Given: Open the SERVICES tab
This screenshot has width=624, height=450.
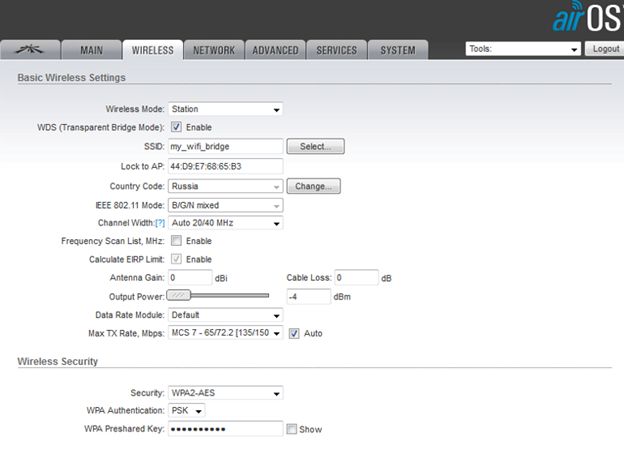Looking at the screenshot, I should [x=337, y=50].
